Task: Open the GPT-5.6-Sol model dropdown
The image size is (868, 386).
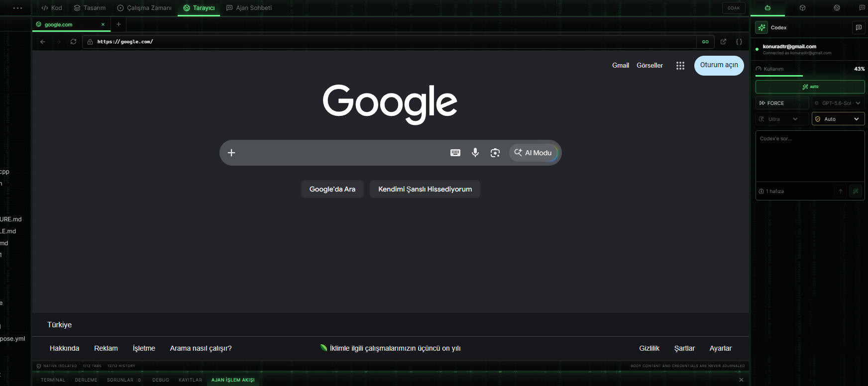Action: [x=838, y=103]
